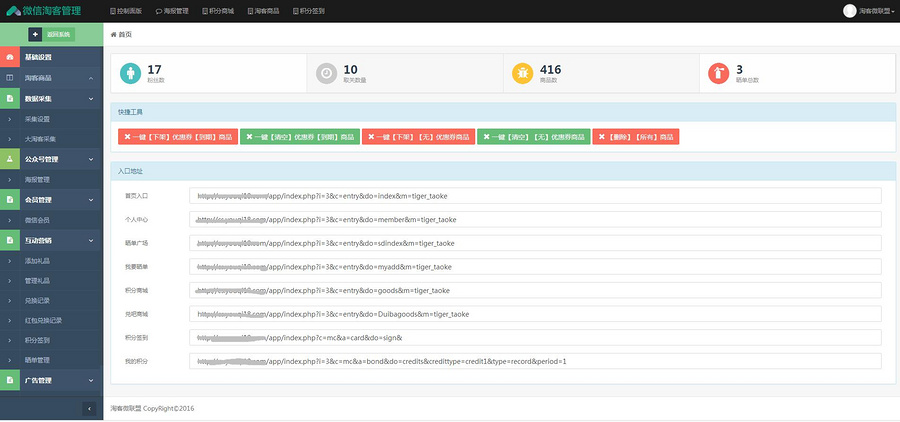900x422 pixels.
Task: Collapse the 数据采集 section chevron
Action: click(91, 99)
